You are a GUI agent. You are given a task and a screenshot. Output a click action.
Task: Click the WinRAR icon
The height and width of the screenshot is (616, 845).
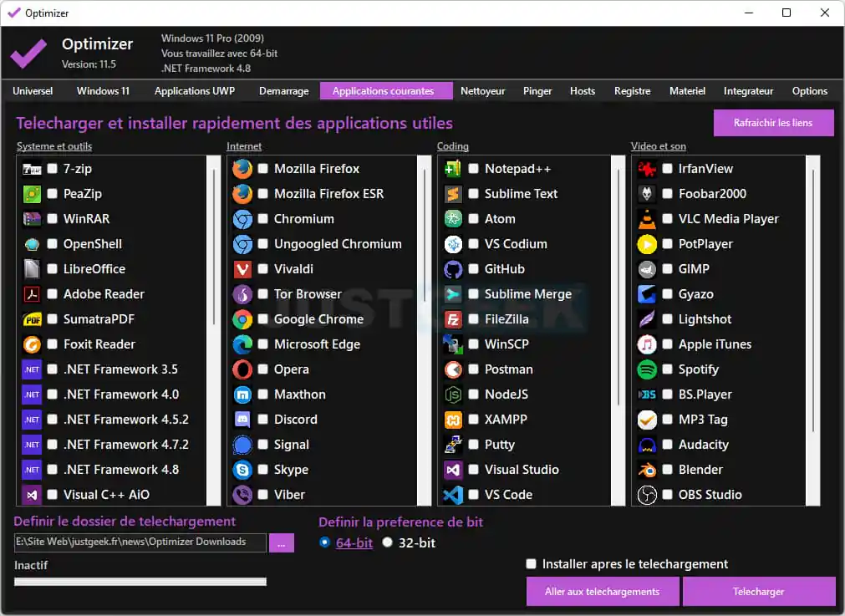32,219
